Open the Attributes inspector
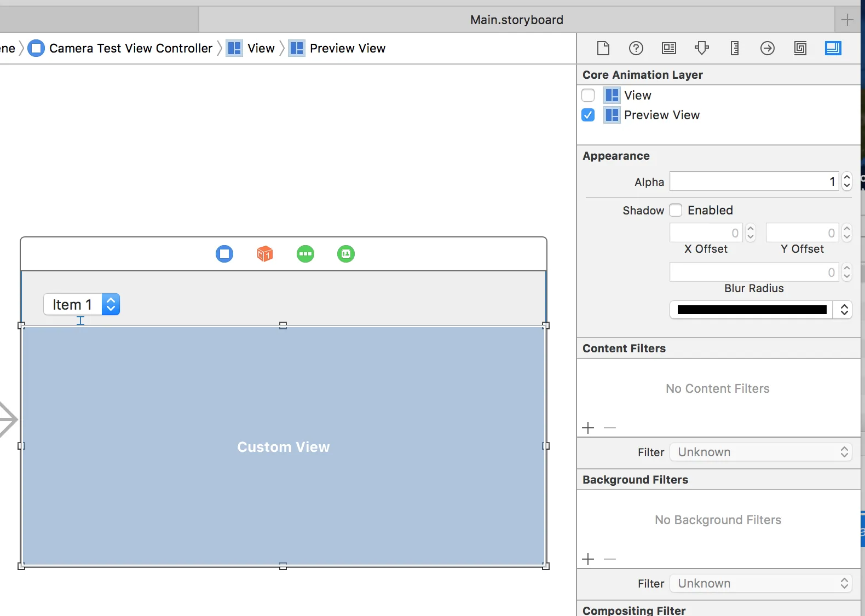 [x=701, y=48]
